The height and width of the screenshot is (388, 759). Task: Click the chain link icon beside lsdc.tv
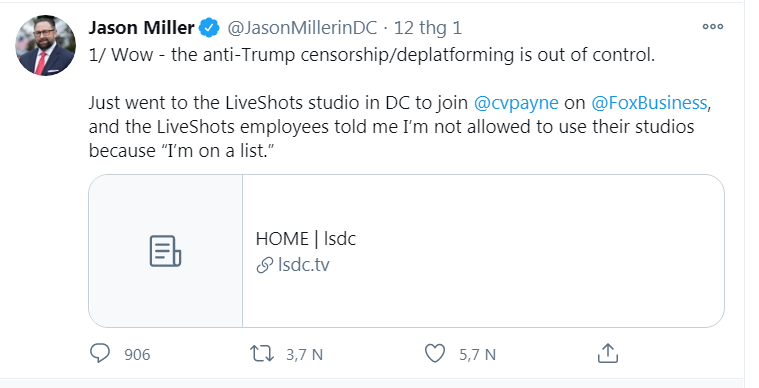(x=265, y=265)
